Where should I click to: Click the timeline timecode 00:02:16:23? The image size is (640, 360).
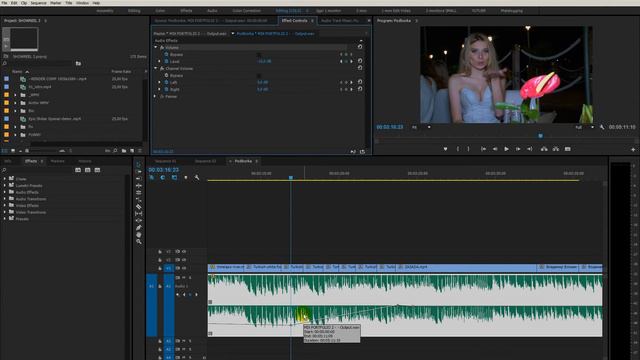tap(163, 169)
